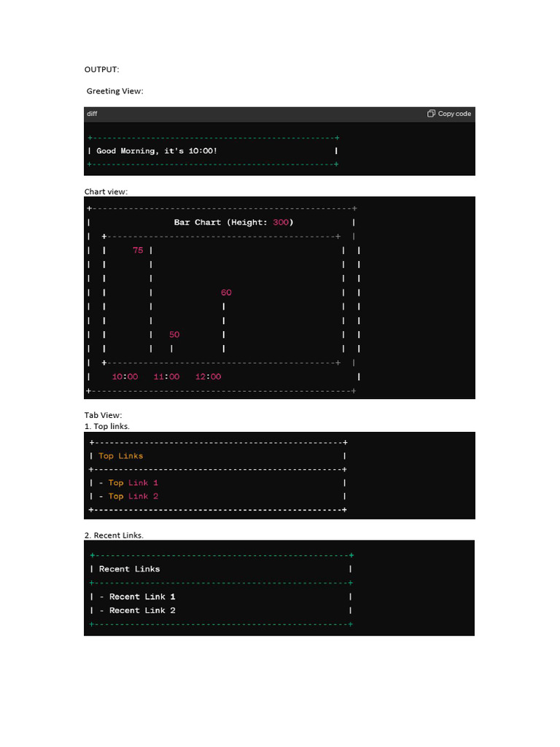Click the 'Top Links' header in code block

tap(120, 456)
